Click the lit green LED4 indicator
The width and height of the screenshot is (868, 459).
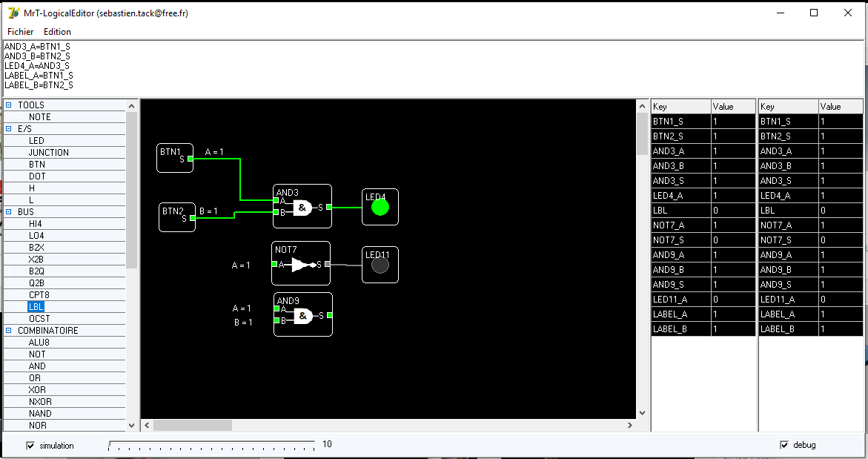(x=380, y=207)
